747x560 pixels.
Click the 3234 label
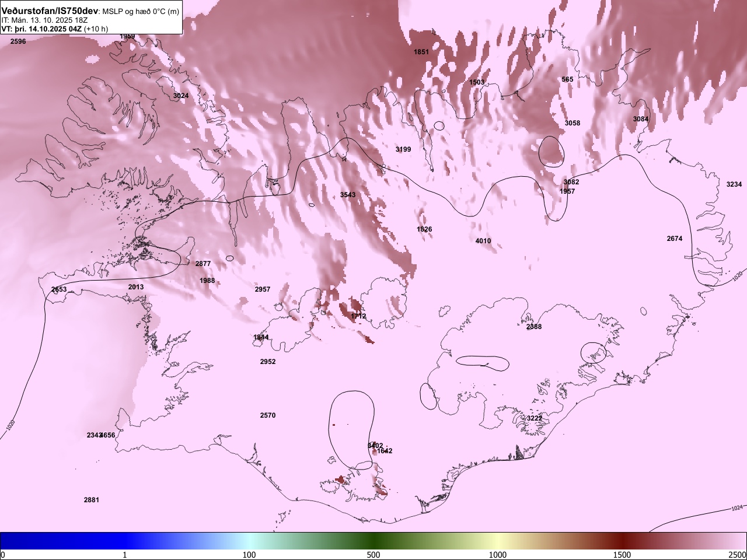pos(734,184)
